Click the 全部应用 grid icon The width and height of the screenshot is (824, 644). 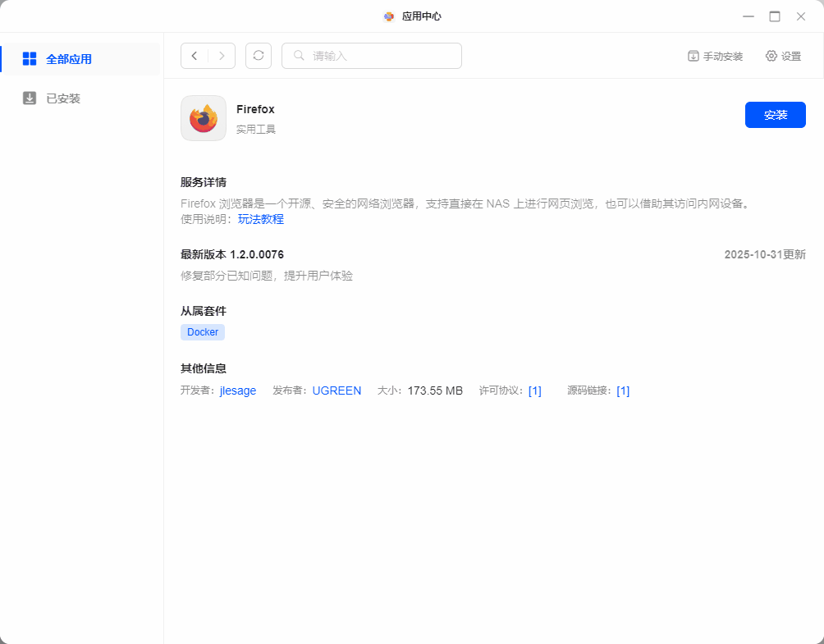tap(30, 59)
